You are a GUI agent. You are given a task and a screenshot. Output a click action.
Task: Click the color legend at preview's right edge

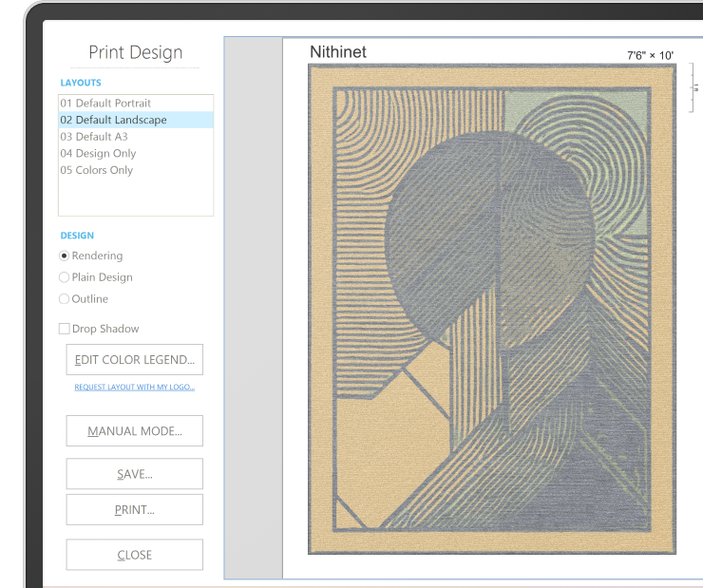point(695,87)
